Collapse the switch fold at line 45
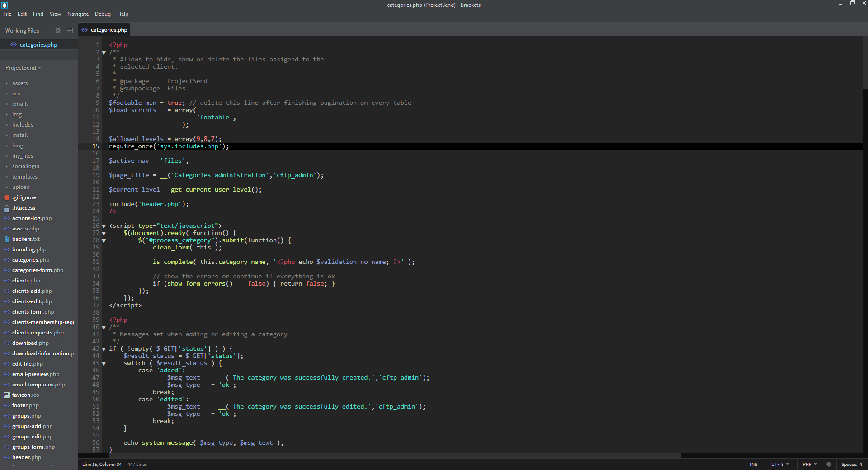The image size is (868, 470). [104, 363]
